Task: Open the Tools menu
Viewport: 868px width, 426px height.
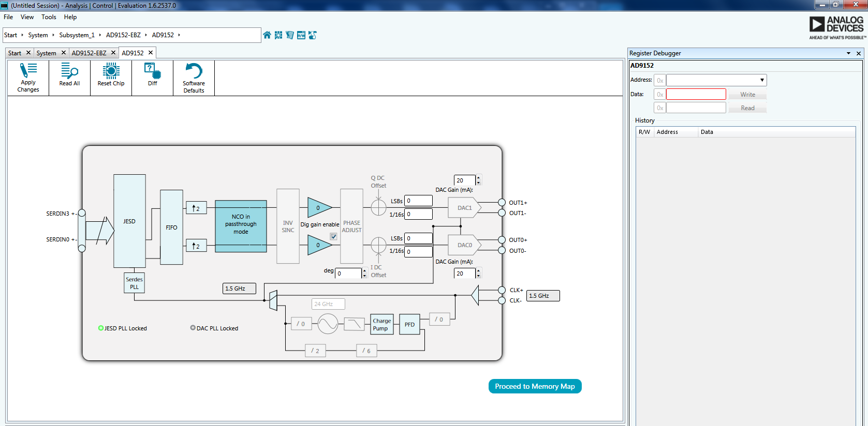Action: [x=49, y=17]
